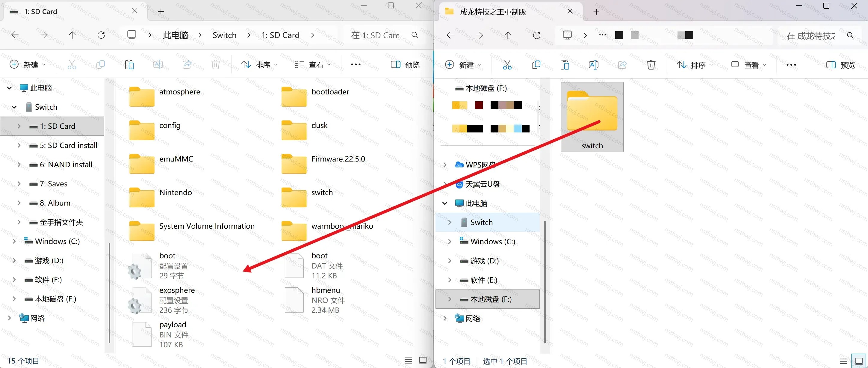Switch to details view in SD Card window status bar
The height and width of the screenshot is (368, 868).
click(408, 361)
